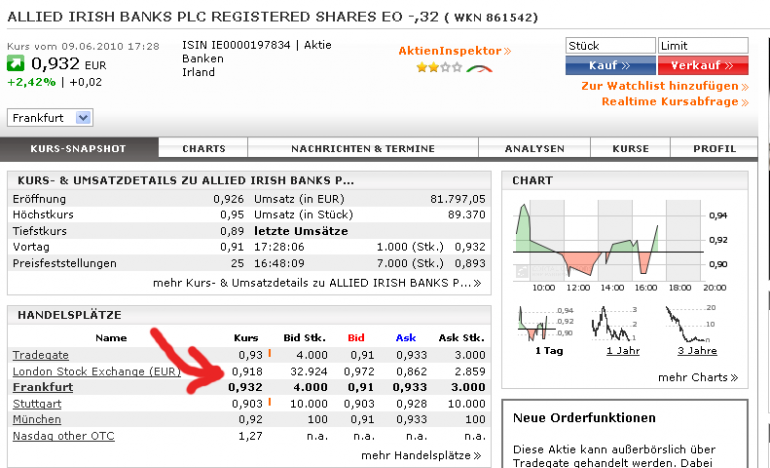
Task: Click the main intraday chart image
Action: click(620, 246)
